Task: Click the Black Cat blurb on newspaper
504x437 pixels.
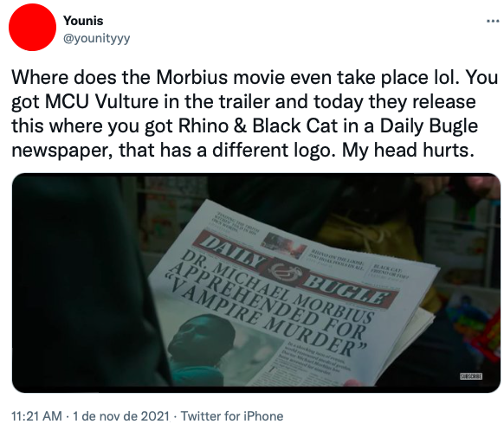Action: 388,272
